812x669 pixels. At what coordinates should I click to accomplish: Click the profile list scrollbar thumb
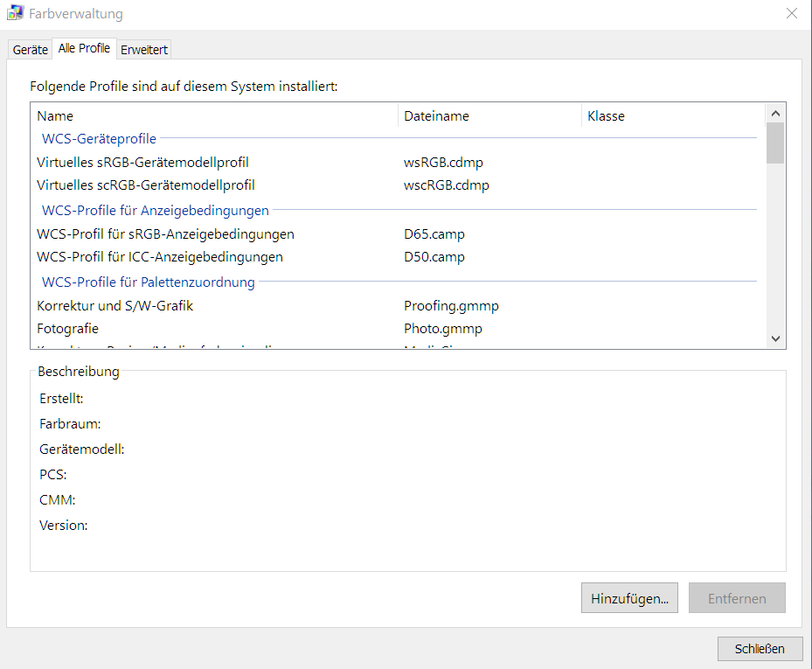coord(774,143)
